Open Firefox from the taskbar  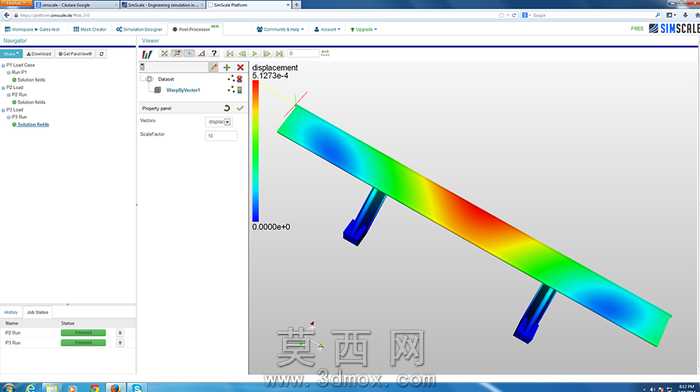[x=115, y=388]
